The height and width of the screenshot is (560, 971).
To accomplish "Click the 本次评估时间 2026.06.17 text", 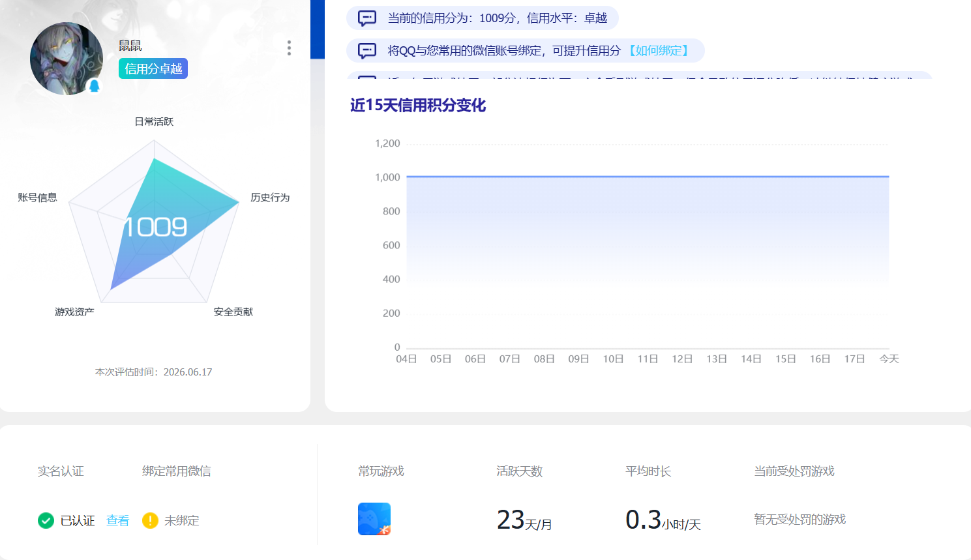I will pos(154,372).
